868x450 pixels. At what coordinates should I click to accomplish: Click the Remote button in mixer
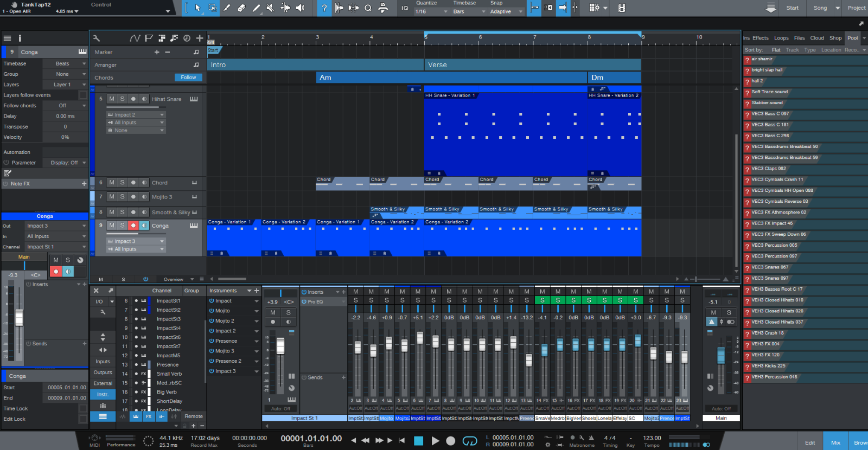(194, 416)
